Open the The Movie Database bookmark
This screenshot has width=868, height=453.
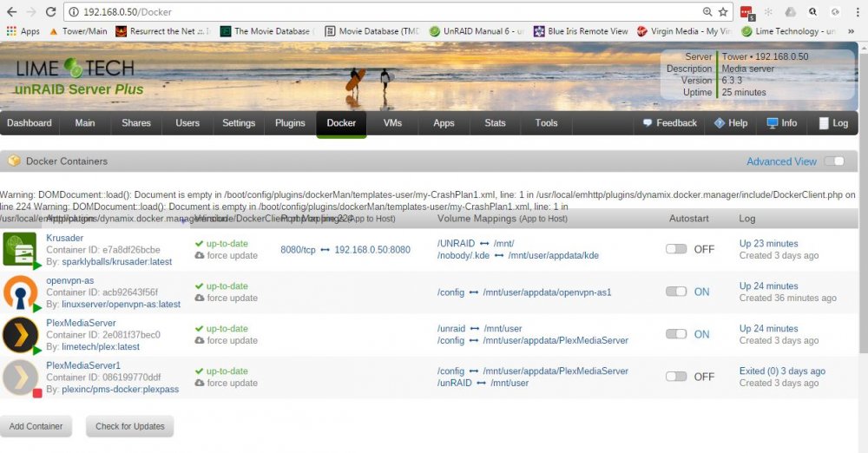coord(266,31)
